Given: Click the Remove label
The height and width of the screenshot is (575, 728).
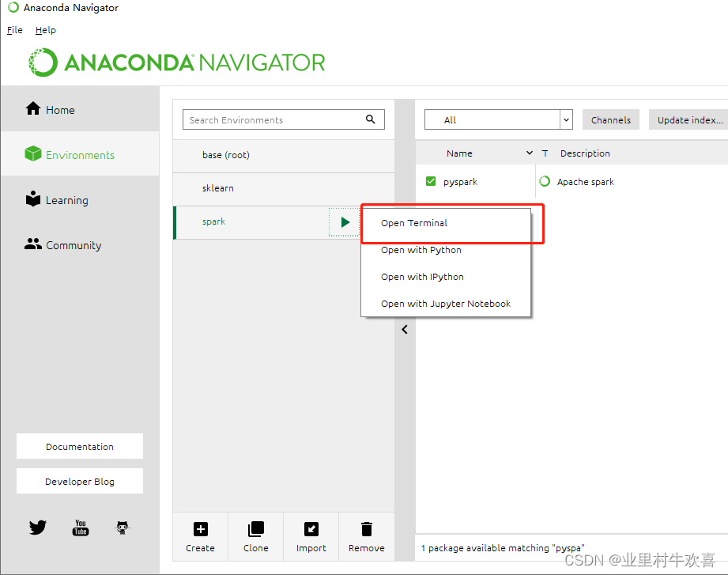Looking at the screenshot, I should click(366, 548).
